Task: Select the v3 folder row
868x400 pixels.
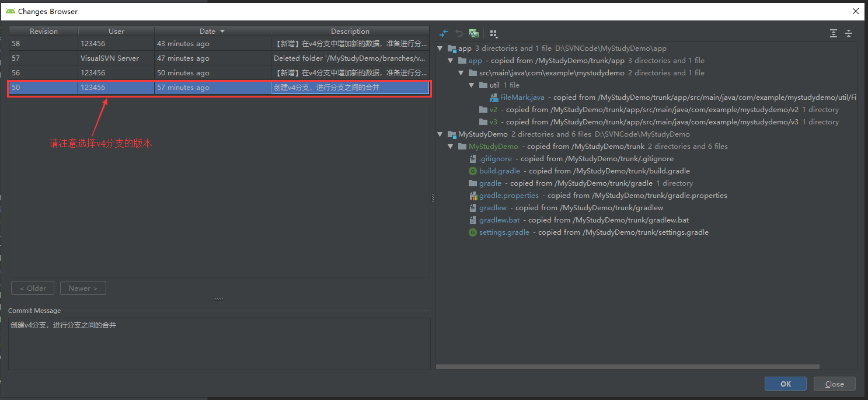Action: click(646, 122)
